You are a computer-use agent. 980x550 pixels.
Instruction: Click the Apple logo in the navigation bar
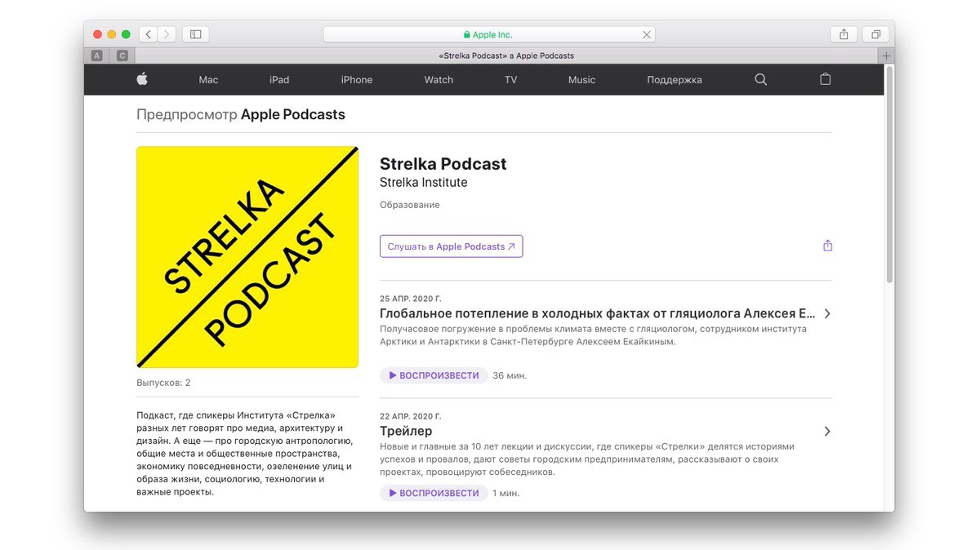coord(142,79)
